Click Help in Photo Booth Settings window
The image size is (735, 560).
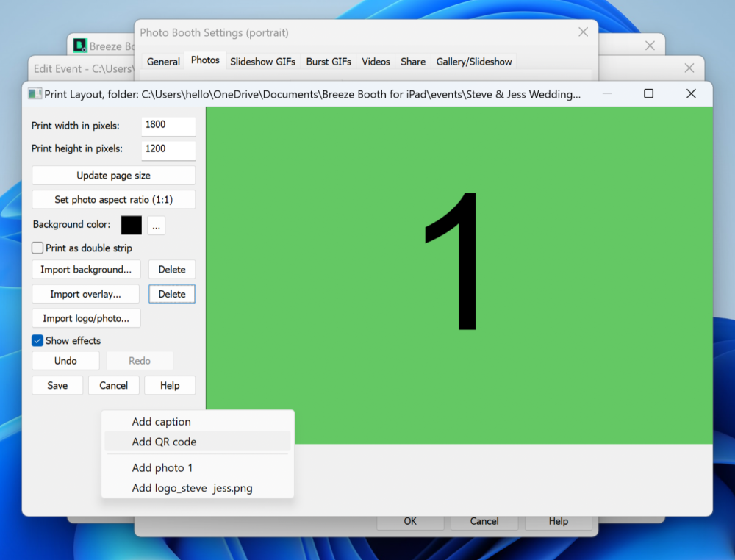[559, 522]
